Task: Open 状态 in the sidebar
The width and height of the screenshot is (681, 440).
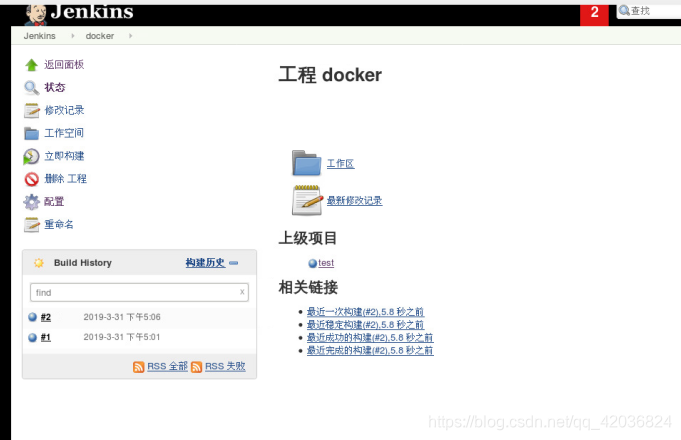Action: (55, 87)
